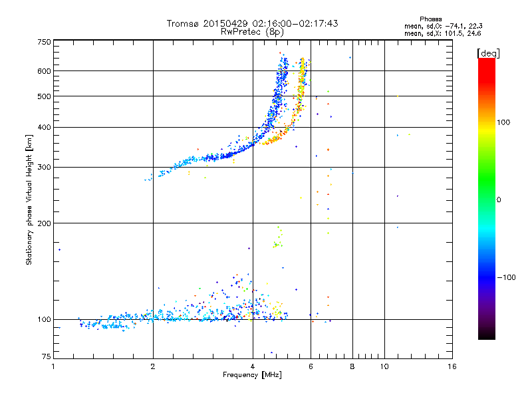Click the 'Frequency [MHz]' axis label
Image resolution: width=532 pixels, height=399 pixels.
pyautogui.click(x=252, y=375)
